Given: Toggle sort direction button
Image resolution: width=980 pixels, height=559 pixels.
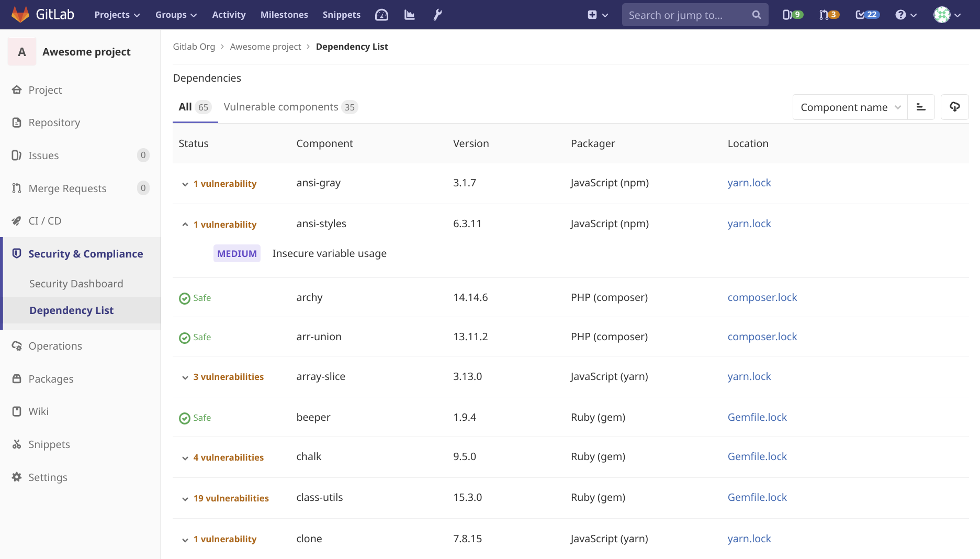Looking at the screenshot, I should [921, 107].
